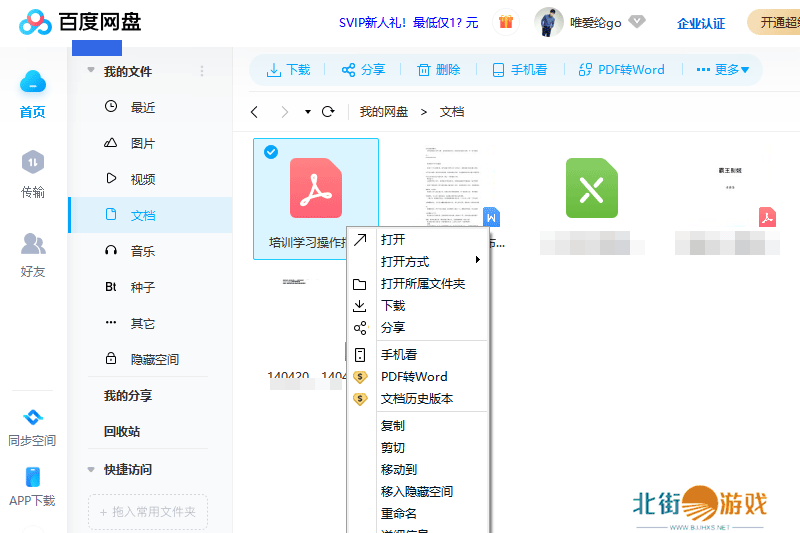Viewport: 800px width, 533px height.
Task: Open 回收站 in the sidebar
Action: pyautogui.click(x=122, y=432)
